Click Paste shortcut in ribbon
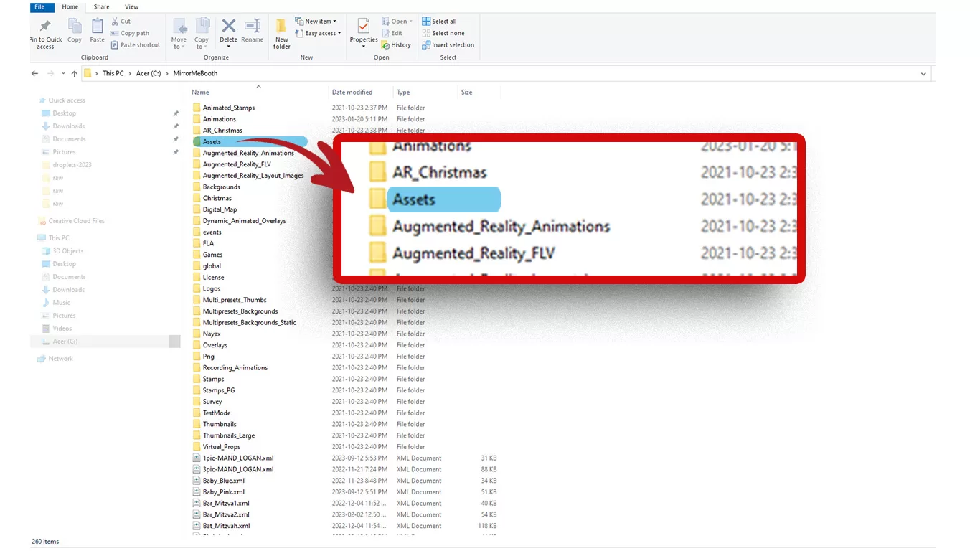Image resolution: width=980 pixels, height=551 pixels. 135,44
